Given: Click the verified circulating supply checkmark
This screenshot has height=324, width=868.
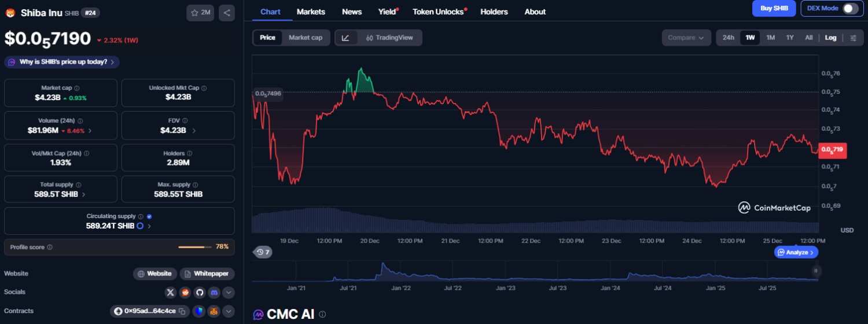Looking at the screenshot, I should click(x=149, y=216).
